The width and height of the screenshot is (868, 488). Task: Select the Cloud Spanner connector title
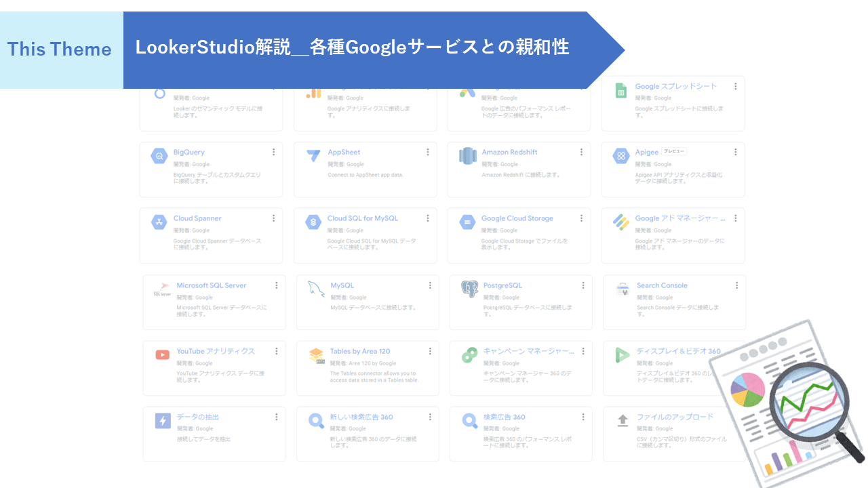(197, 218)
